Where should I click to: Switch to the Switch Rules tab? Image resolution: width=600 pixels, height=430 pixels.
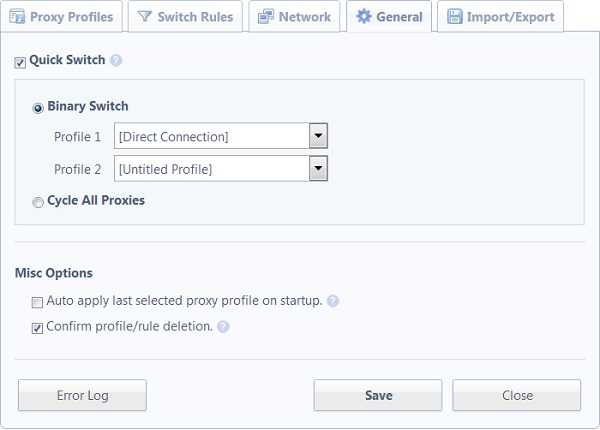(x=185, y=16)
